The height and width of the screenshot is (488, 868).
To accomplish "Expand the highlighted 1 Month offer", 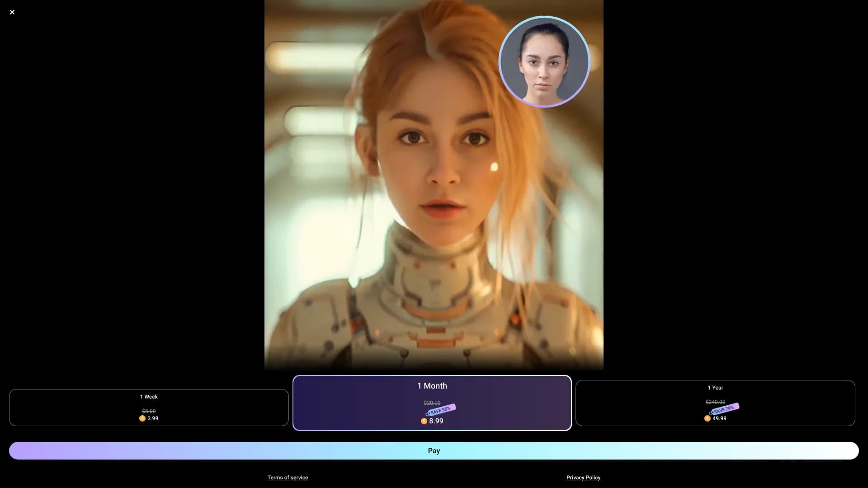I will (x=432, y=403).
